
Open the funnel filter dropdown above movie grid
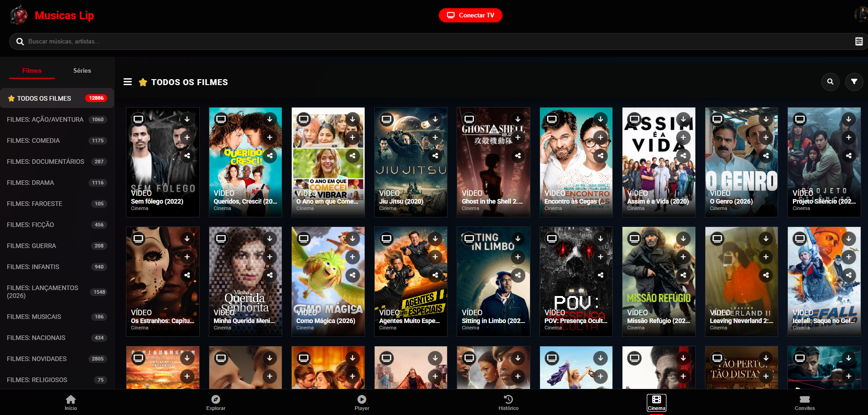854,82
